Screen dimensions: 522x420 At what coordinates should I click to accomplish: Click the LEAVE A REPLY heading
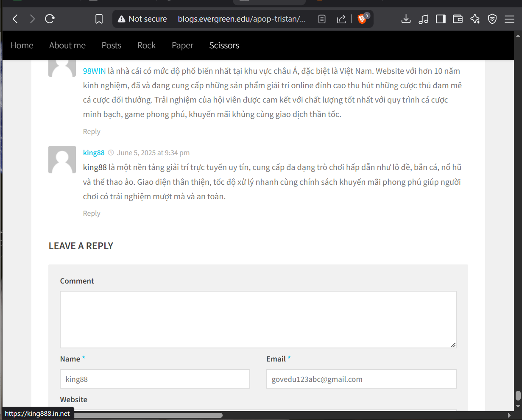click(81, 246)
